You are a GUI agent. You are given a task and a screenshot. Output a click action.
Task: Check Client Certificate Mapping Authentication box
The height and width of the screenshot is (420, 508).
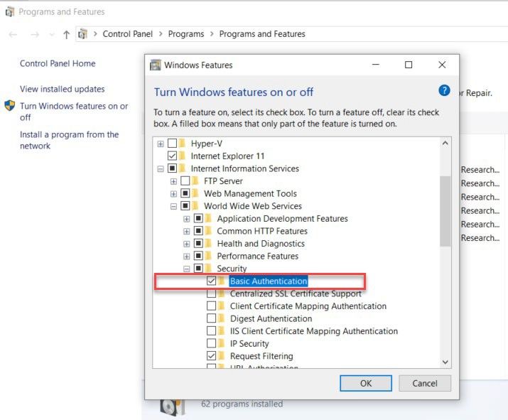click(211, 306)
